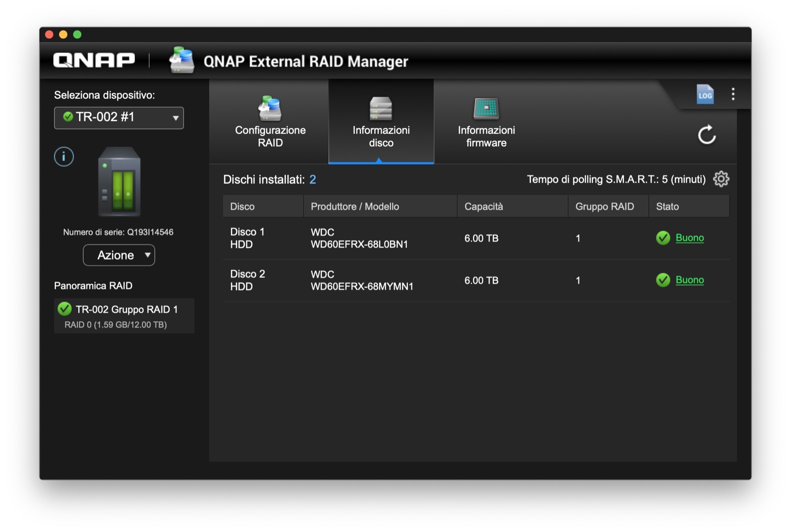Screen dimensions: 791x532
Task: Click the QNAP External RAID Manager title
Action: click(306, 61)
